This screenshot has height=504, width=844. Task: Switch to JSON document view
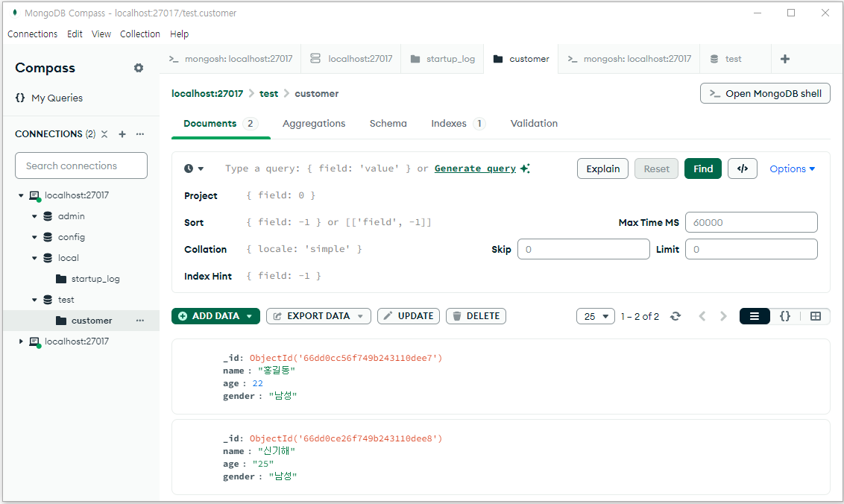click(784, 316)
